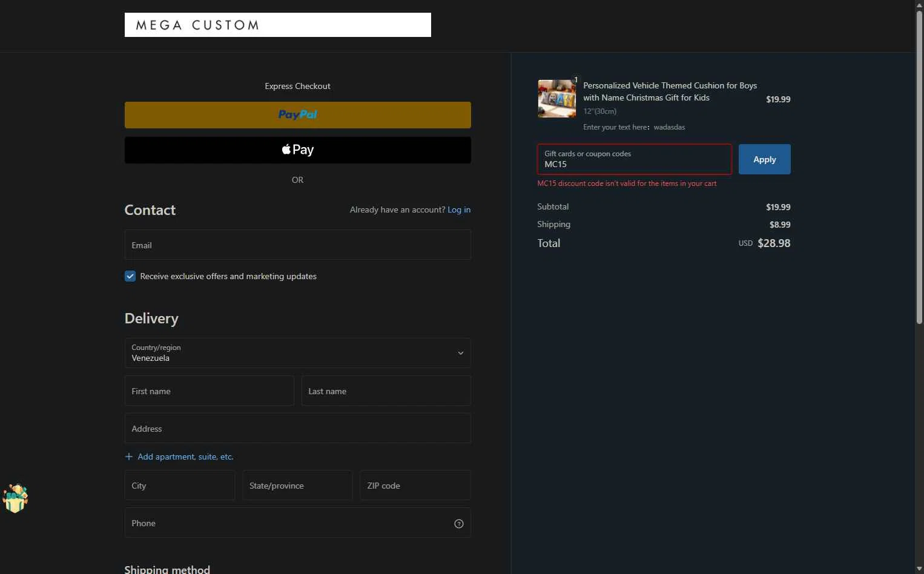This screenshot has height=574, width=924.
Task: Click the product title Personalized Vehicle Themed Cushion
Action: [670, 91]
